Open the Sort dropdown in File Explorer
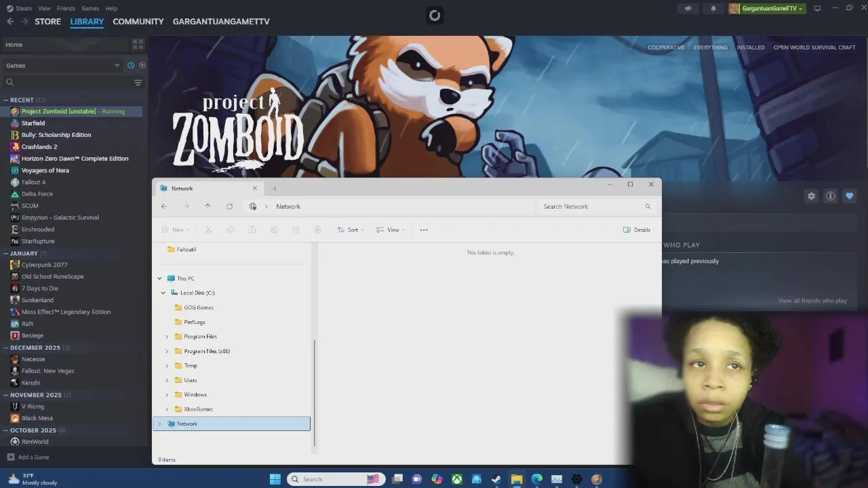 (351, 230)
